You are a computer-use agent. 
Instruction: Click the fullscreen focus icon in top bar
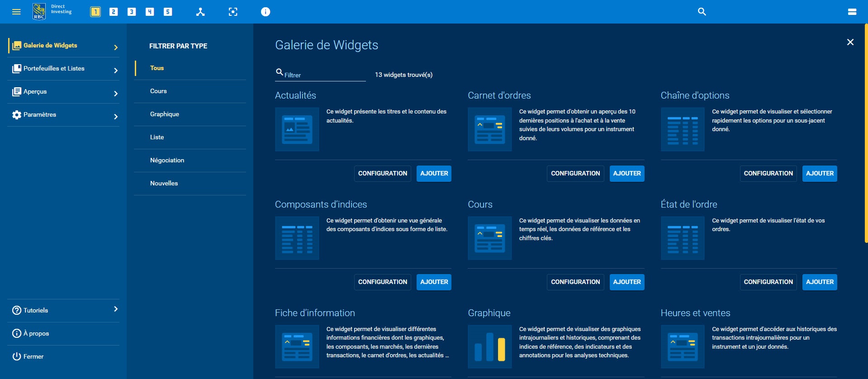pos(233,12)
